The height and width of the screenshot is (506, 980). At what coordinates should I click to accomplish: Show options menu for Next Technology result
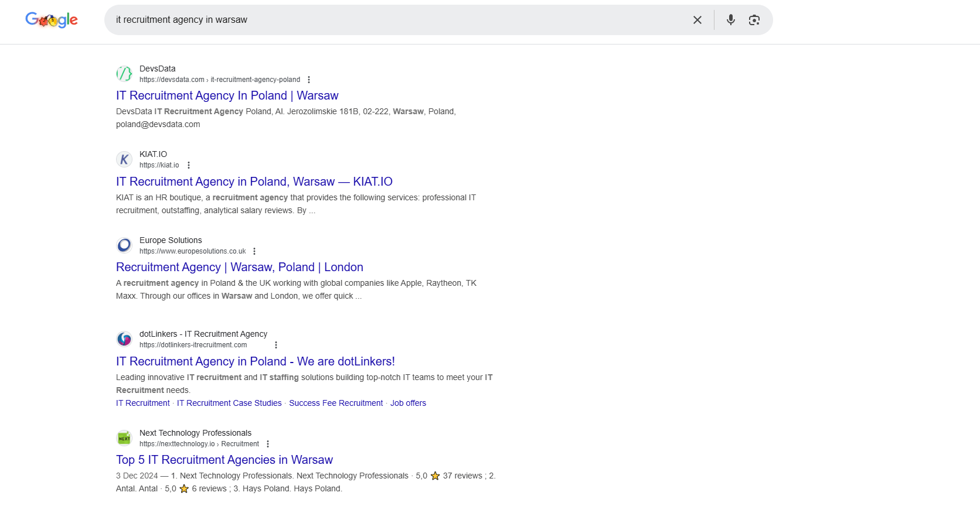[x=268, y=444]
